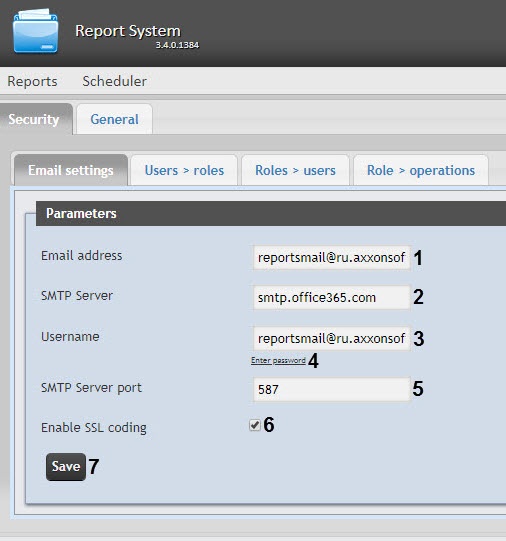Click the SMTP Server port field
Screen dimensions: 506x541
331,389
